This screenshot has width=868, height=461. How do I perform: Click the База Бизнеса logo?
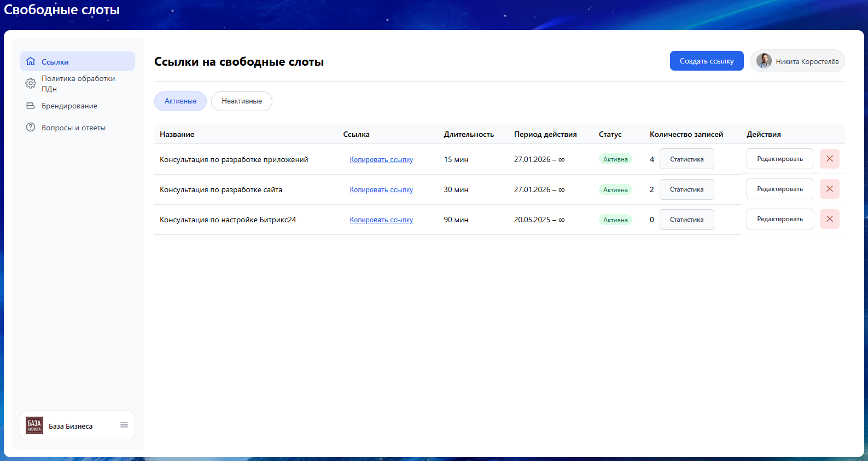coord(34,425)
